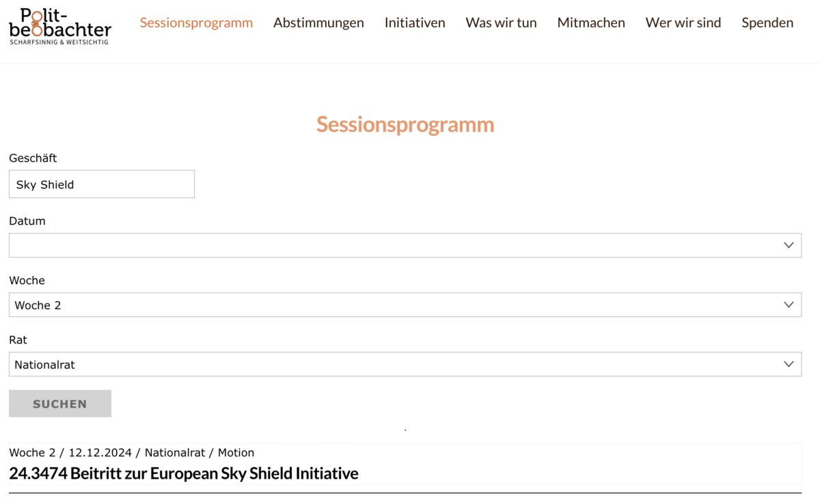820x504 pixels.
Task: Expand the Datum dropdown
Action: pos(405,245)
